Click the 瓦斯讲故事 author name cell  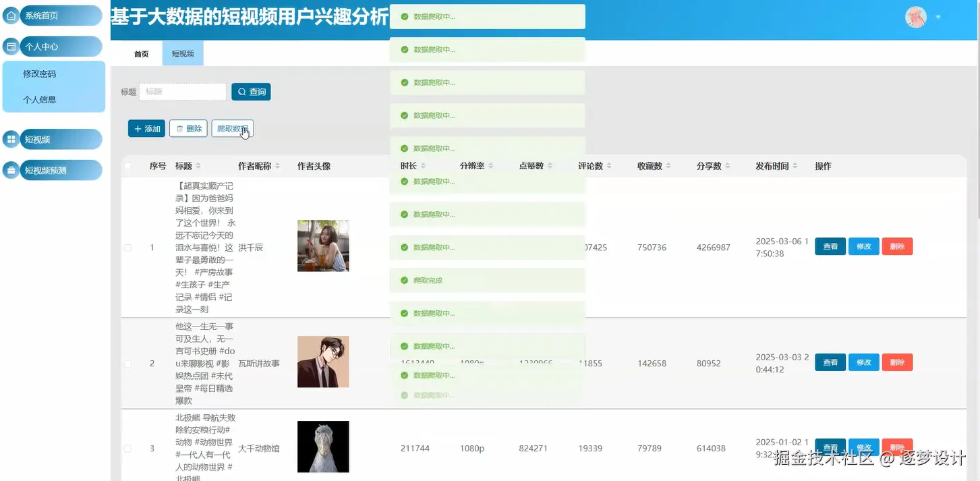259,364
